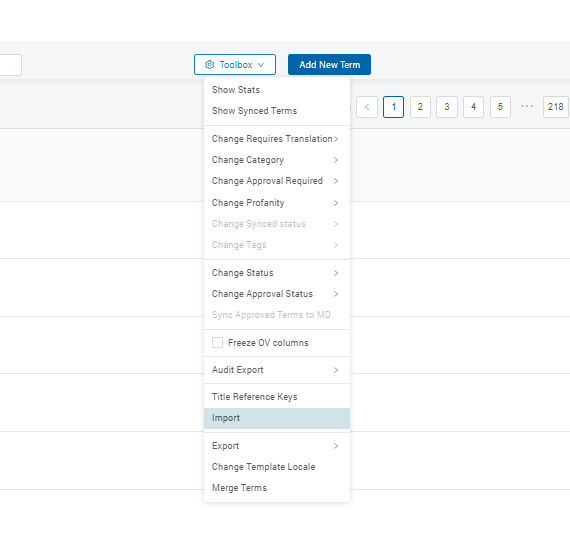Click the empty input field at left
Image resolution: width=570 pixels, height=545 pixels.
pyautogui.click(x=11, y=65)
